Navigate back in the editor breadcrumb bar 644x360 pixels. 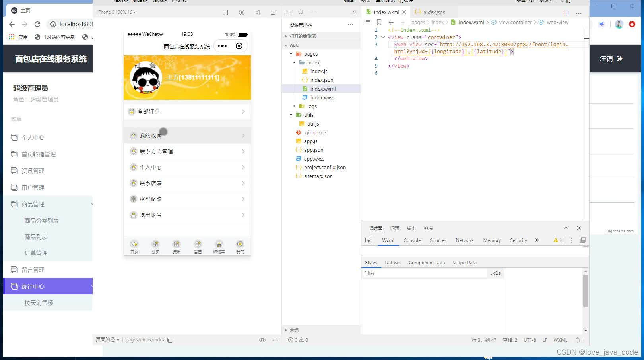point(391,22)
